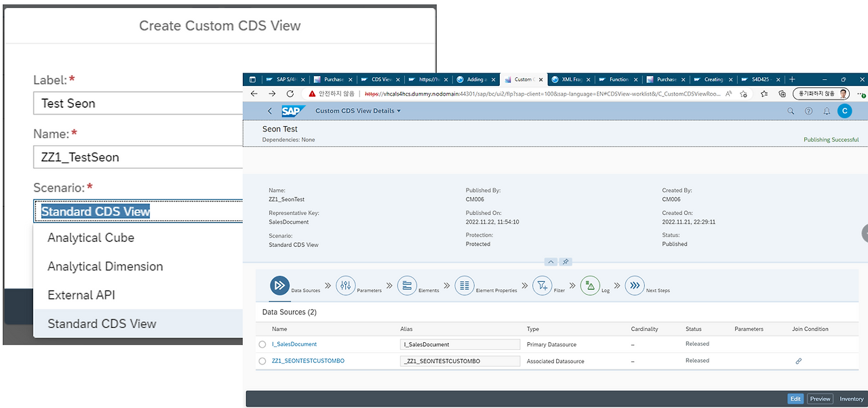Screen dimensions: 868x408
Task: Select the ZZ1_SEONTESTCUSTOMBO row radio button
Action: [262, 361]
